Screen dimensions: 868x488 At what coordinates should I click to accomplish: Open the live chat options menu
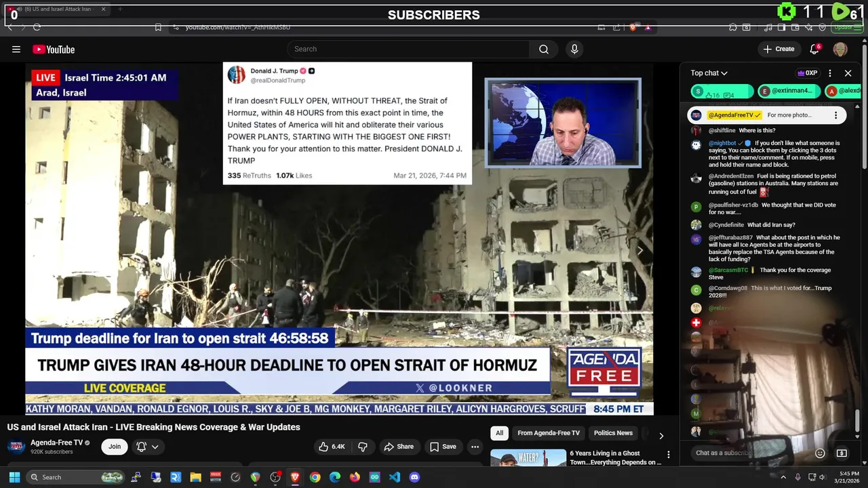829,73
